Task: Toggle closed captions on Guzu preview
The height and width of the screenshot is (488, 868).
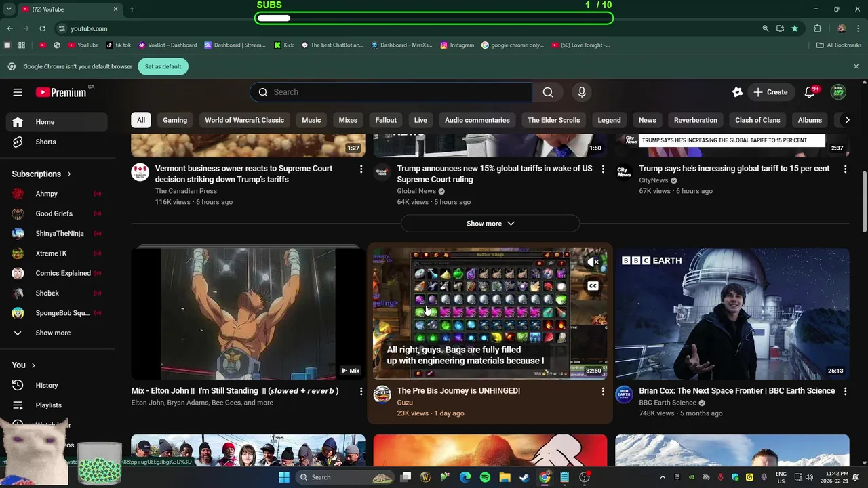Action: pos(593,286)
